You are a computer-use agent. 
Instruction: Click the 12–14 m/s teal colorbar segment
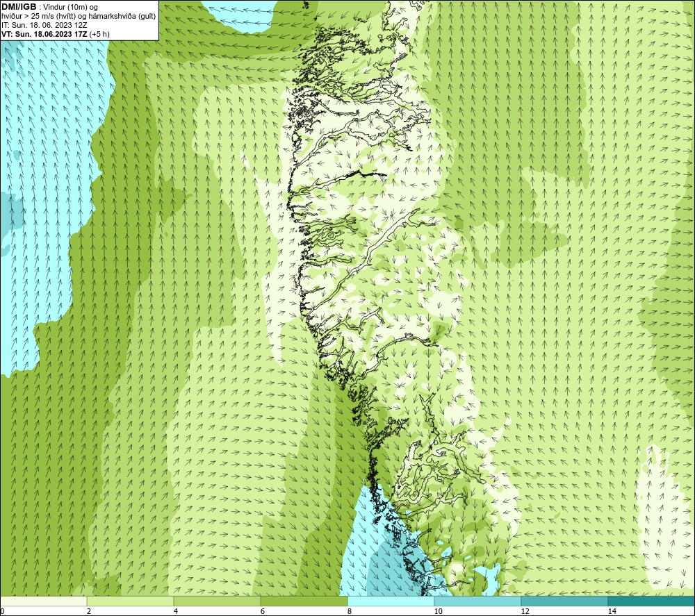(564, 601)
